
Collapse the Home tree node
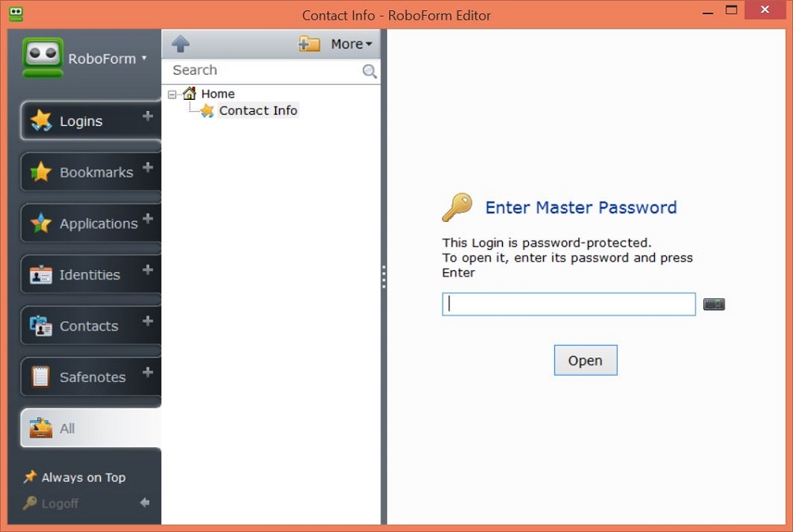(x=172, y=94)
